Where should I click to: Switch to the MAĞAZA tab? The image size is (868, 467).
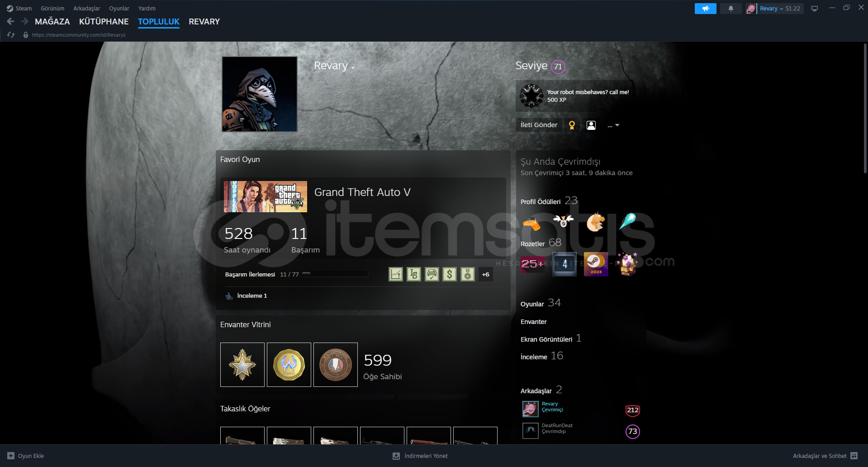point(52,22)
